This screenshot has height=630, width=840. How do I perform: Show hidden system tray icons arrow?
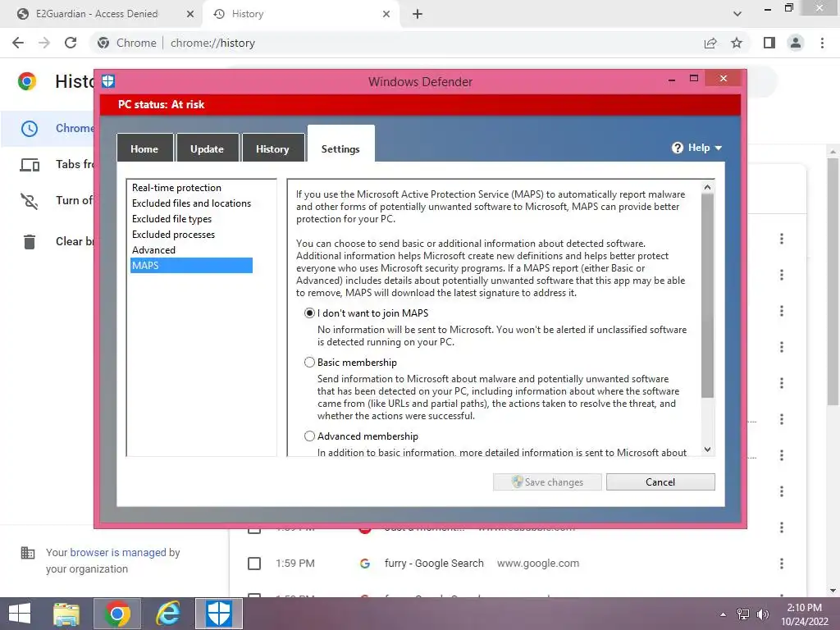[724, 614]
